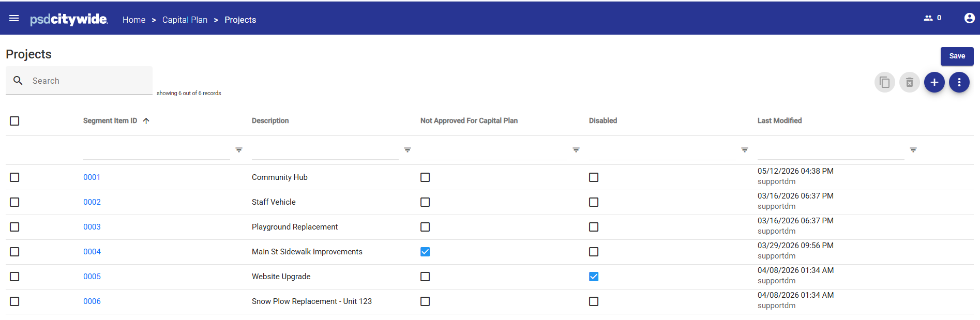Sort by Last Modified column header
This screenshot has height=320, width=980.
click(x=779, y=120)
